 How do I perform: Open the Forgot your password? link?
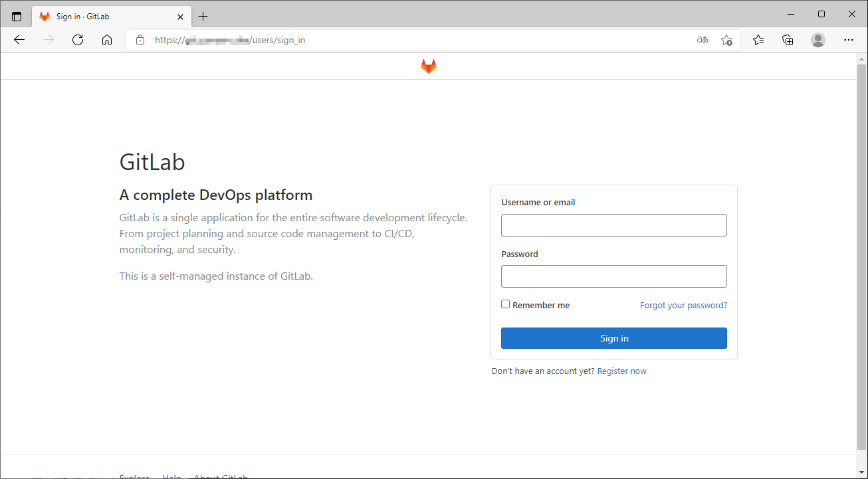click(683, 306)
